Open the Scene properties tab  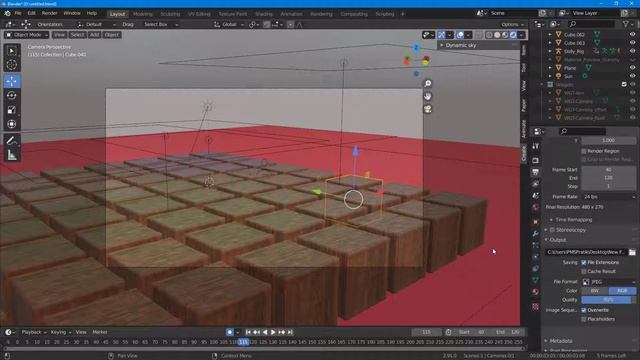[x=536, y=196]
